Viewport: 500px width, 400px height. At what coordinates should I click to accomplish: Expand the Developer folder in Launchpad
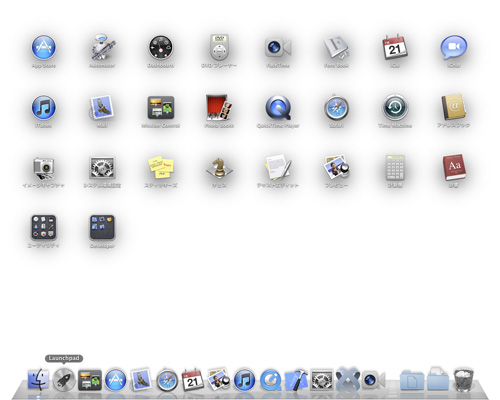tap(102, 228)
